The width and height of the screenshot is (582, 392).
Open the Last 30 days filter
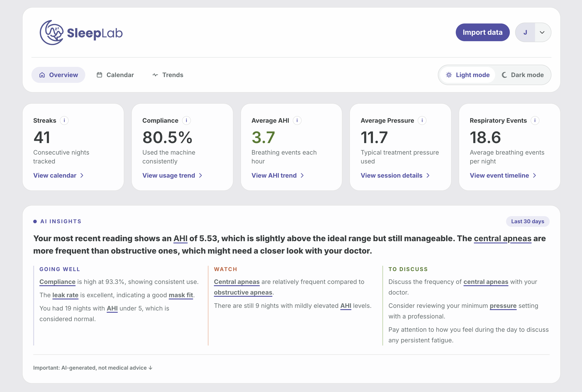click(x=528, y=221)
